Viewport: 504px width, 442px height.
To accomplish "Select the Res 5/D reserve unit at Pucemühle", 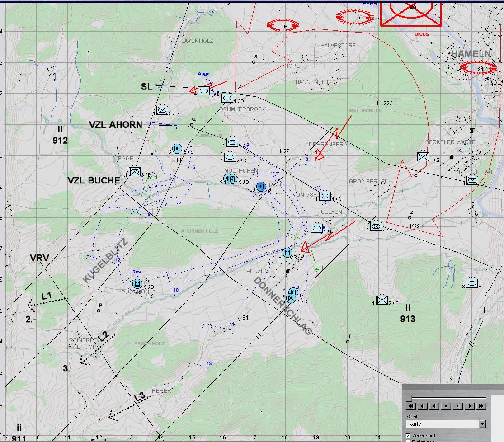I will tap(137, 283).
